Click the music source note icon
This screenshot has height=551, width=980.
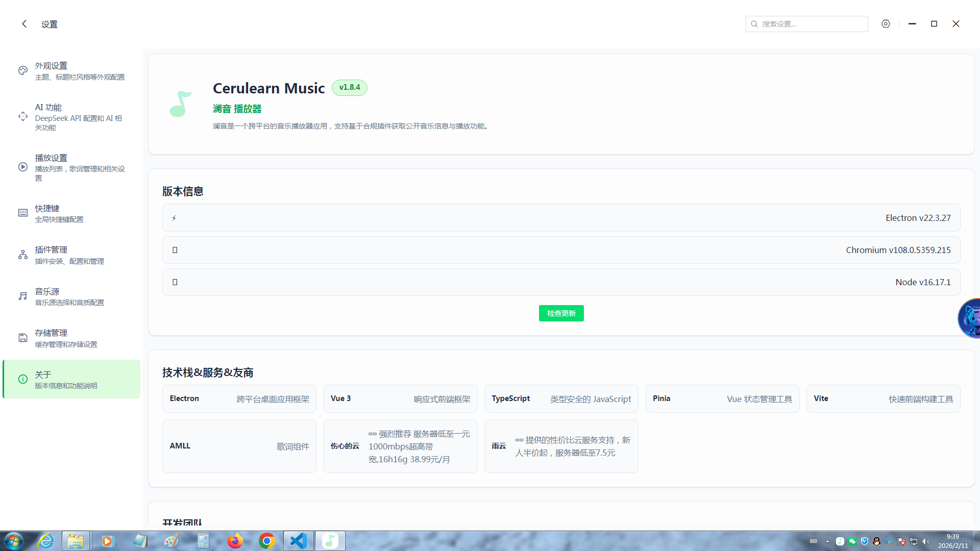point(23,296)
